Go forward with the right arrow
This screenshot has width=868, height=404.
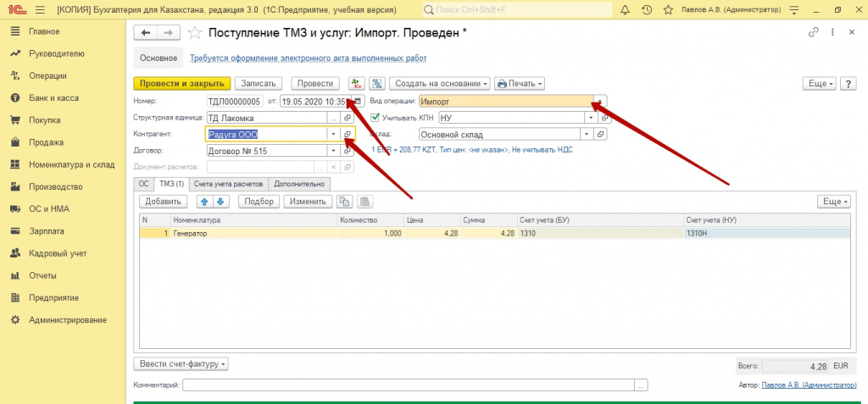click(169, 33)
